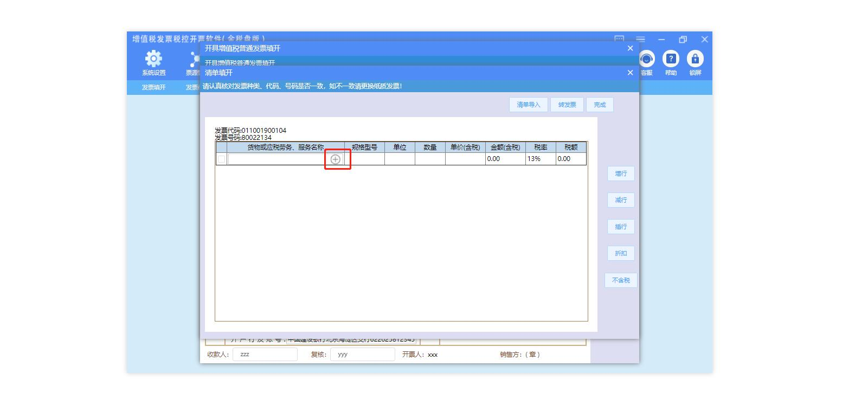Click the message icon in title bar
Image resolution: width=868 pixels, height=405 pixels.
tap(619, 40)
